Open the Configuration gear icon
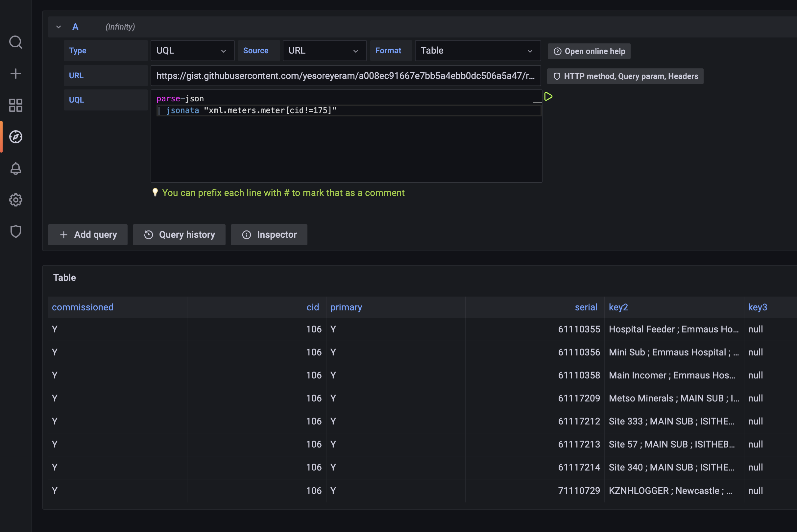The height and width of the screenshot is (532, 797). click(15, 200)
